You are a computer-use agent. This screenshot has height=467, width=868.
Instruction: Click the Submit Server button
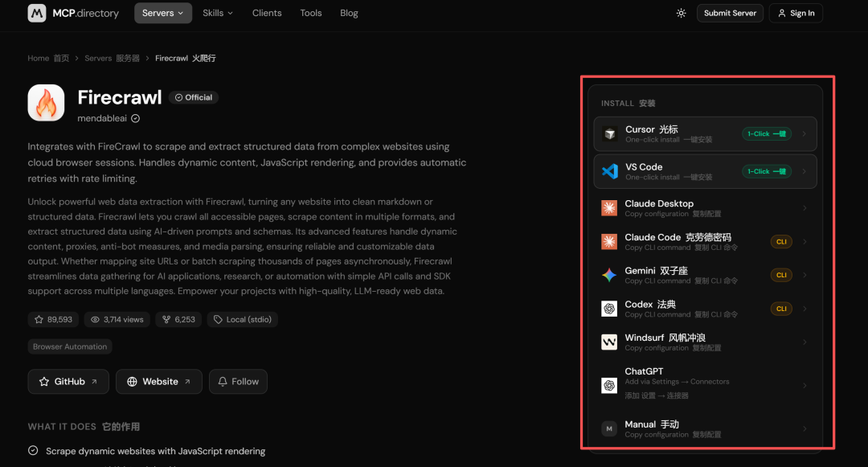click(x=730, y=13)
